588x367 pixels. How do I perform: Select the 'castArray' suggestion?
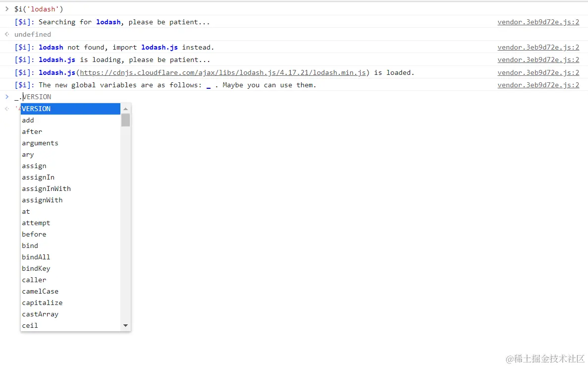[70, 314]
